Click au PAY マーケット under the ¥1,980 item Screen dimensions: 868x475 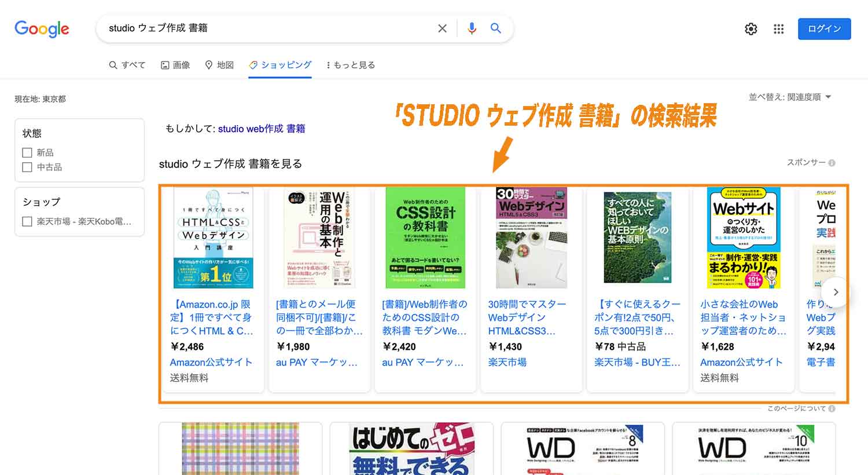point(317,362)
